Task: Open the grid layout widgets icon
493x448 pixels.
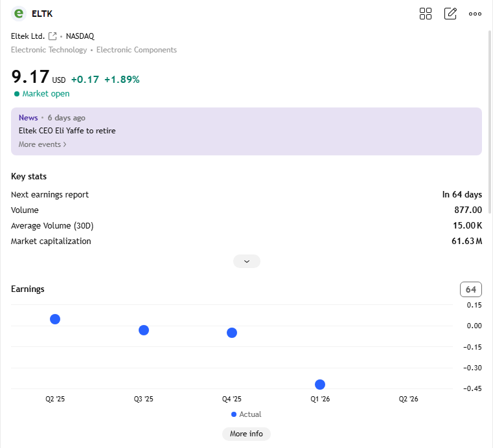Action: click(426, 14)
